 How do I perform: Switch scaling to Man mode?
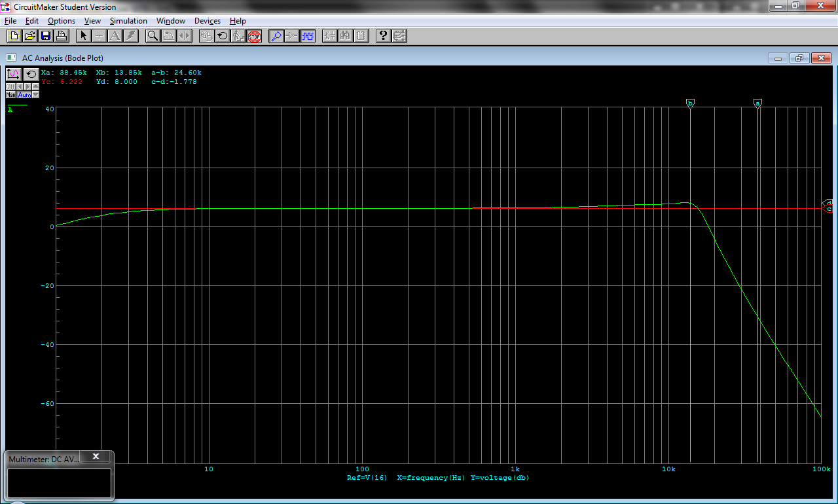pyautogui.click(x=10, y=95)
